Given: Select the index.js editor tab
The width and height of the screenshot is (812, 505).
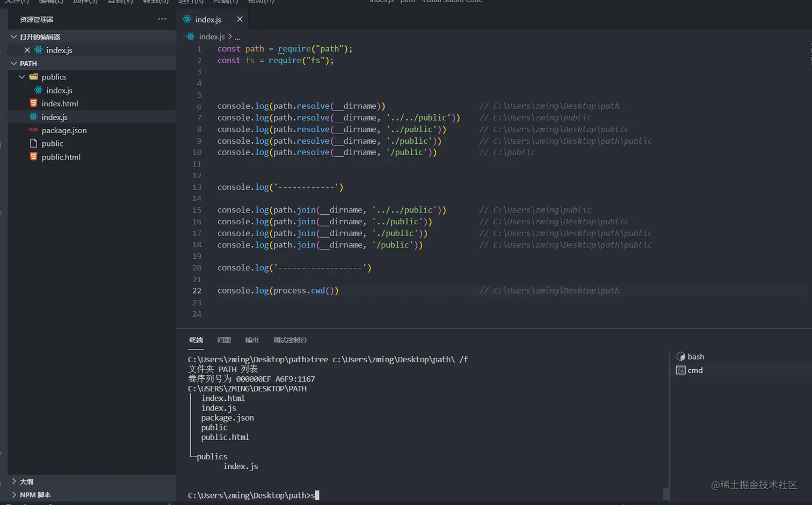Looking at the screenshot, I should [x=213, y=19].
